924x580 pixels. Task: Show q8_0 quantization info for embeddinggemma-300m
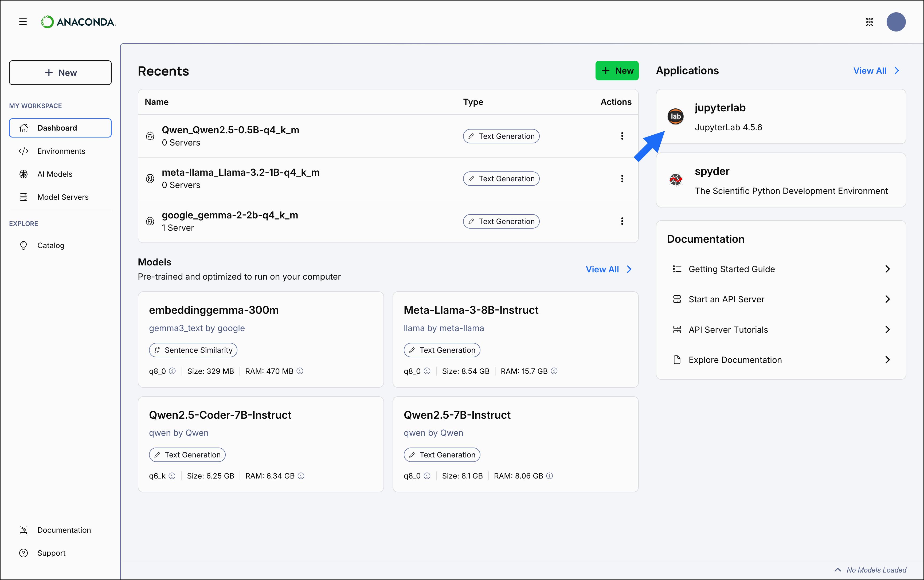[172, 371]
